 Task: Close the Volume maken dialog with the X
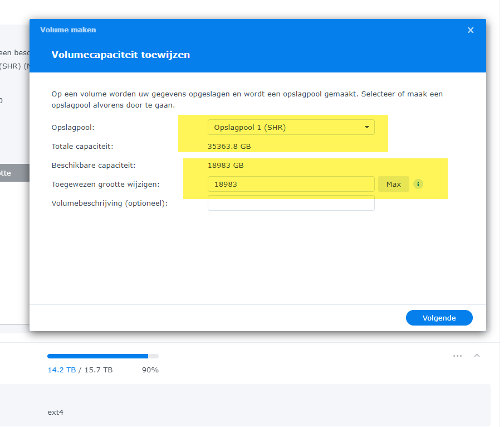tap(471, 30)
